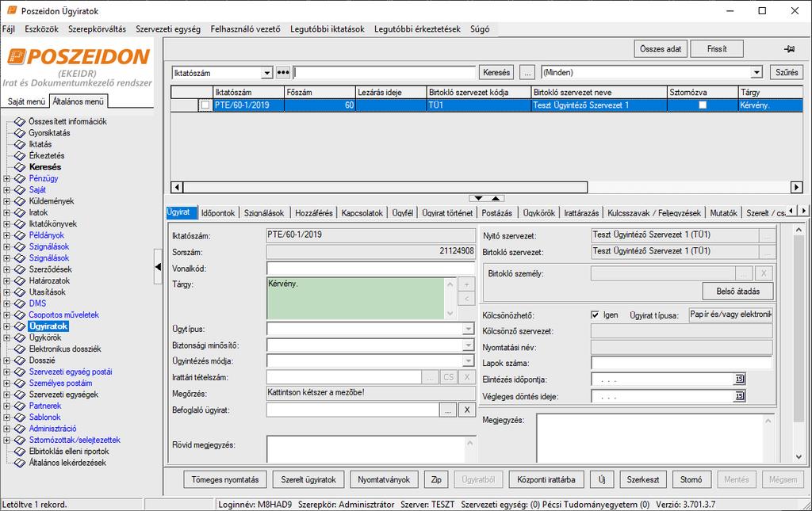Browse Befoglaló ügyirat with the ellipsis button
Image resolution: width=812 pixels, height=511 pixels.
(x=448, y=410)
